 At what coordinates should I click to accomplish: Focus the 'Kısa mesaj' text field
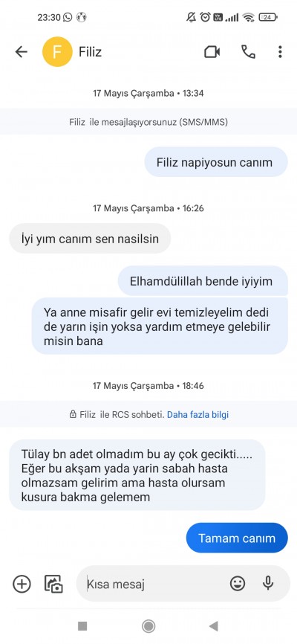click(x=156, y=584)
